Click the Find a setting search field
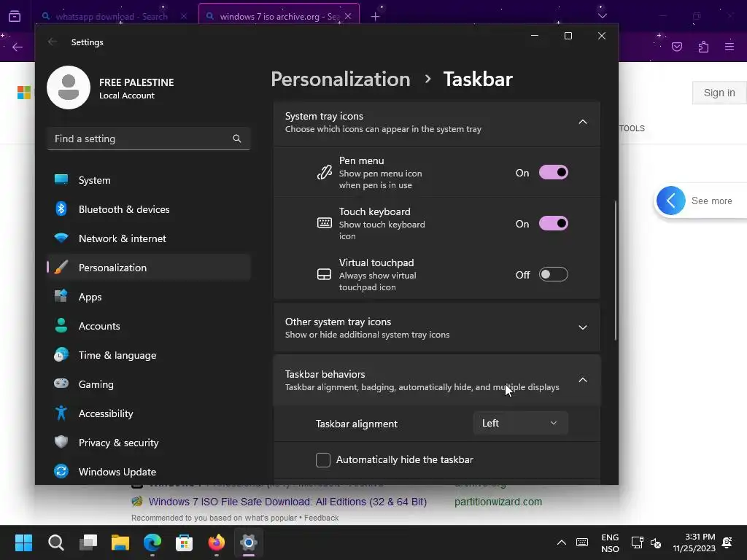Viewport: 747px width, 560px height. pyautogui.click(x=149, y=139)
